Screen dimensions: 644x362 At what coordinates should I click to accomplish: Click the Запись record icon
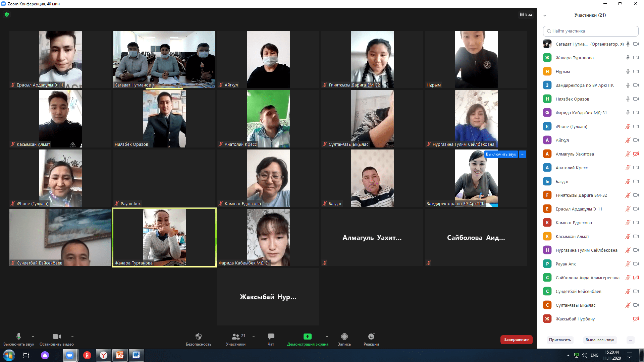[x=344, y=337]
